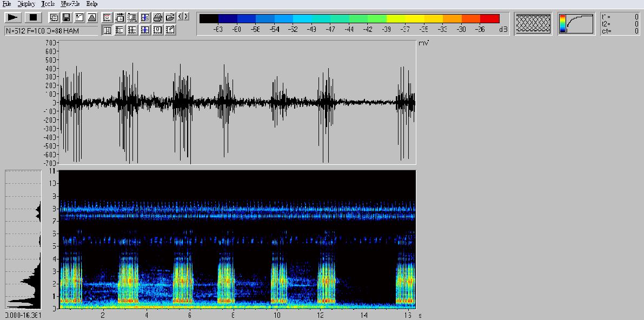The image size is (644, 320).
Task: Click the overlapping windows copy icon
Action: 54,17
